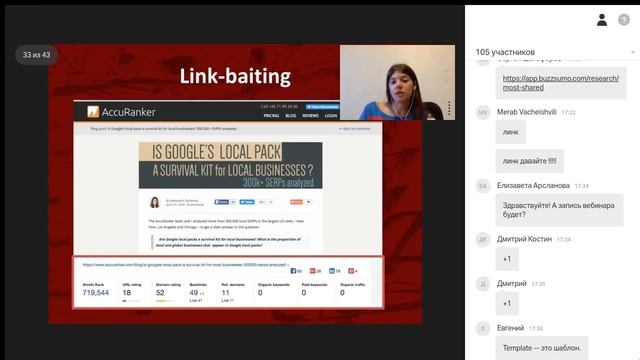Click the accuranker blog URL on slide
Screen dimensions: 640x360
(185, 264)
